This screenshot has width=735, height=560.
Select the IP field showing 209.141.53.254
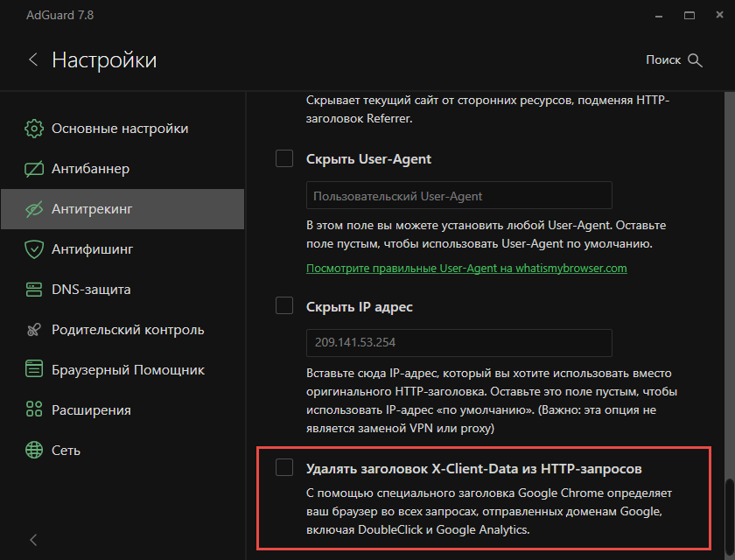[458, 342]
